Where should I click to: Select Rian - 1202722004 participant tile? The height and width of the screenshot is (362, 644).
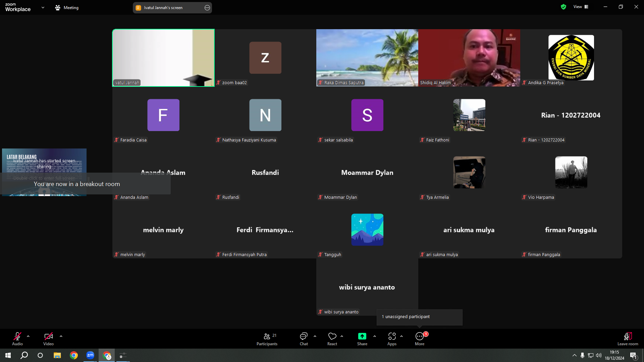click(x=571, y=115)
